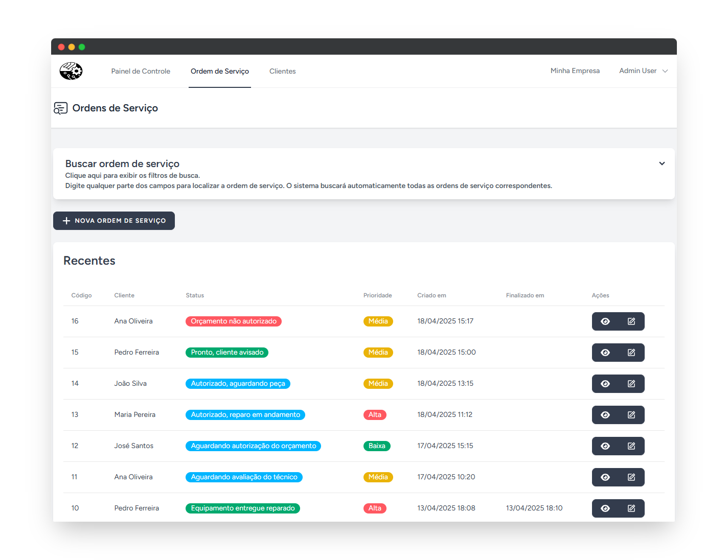Edit service order 16
Screen dimensions: 728x560
[x=631, y=321]
